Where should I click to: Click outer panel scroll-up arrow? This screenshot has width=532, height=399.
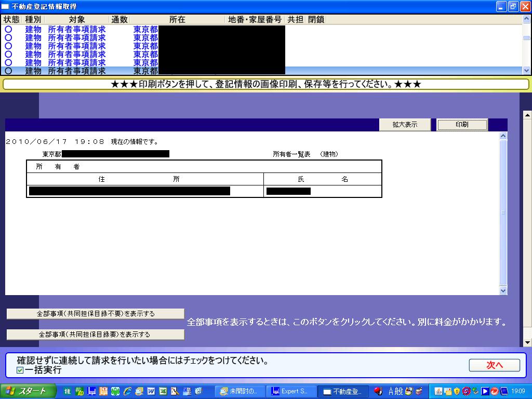click(527, 115)
